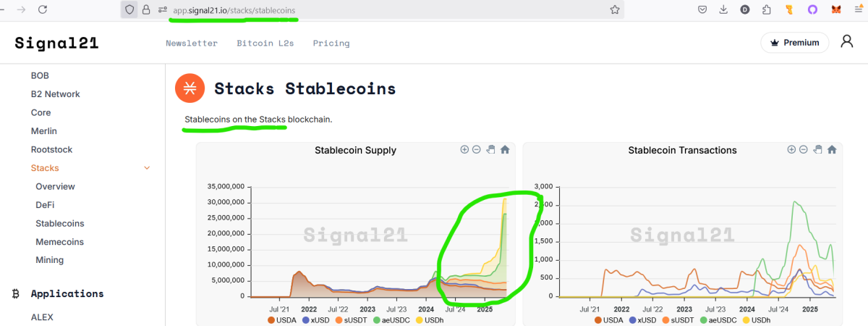
Task: Toggle USDA series in Stablecoin Supply legend
Action: pos(281,319)
